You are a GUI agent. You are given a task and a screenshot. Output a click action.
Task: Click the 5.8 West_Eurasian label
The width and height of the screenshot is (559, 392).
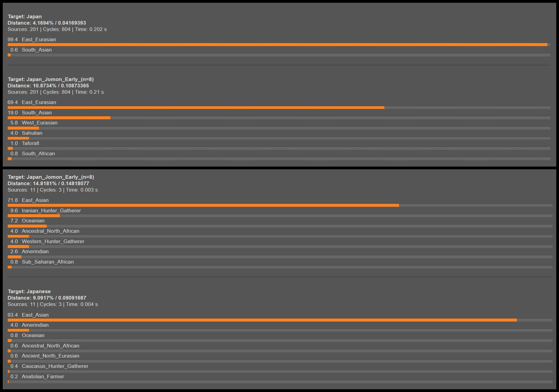(34, 123)
